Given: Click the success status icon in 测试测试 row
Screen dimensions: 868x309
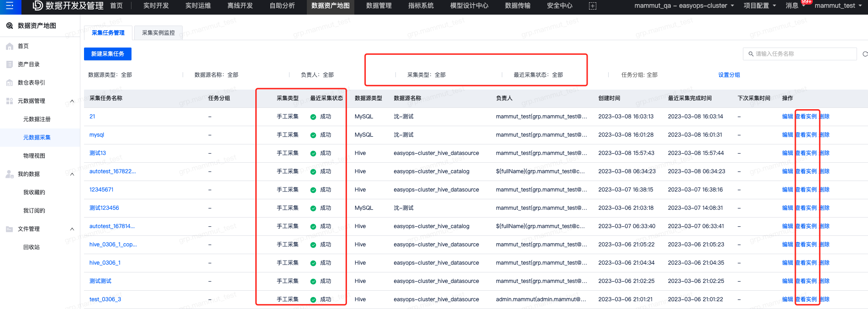Looking at the screenshot, I should (313, 282).
